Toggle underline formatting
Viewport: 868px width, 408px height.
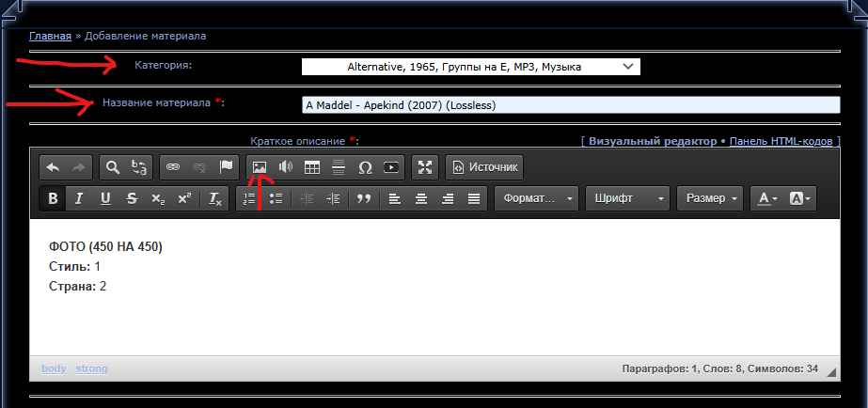(x=105, y=198)
